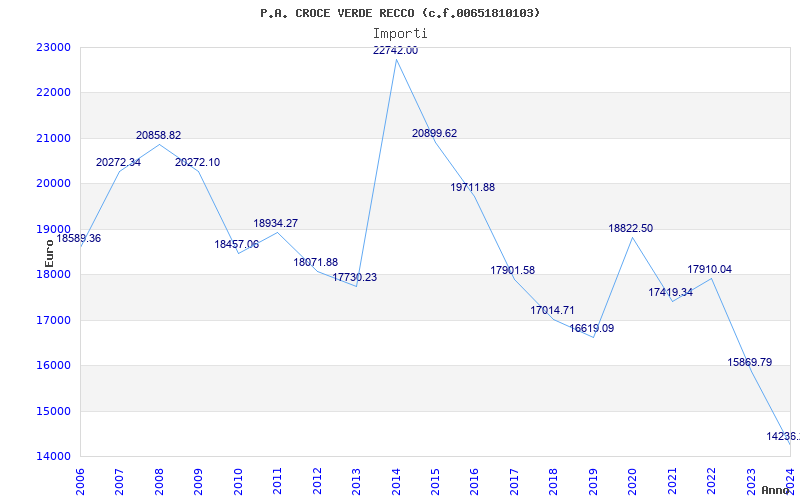This screenshot has width=800, height=500.
Task: Click the data label 17014.71
Action: coord(553,310)
